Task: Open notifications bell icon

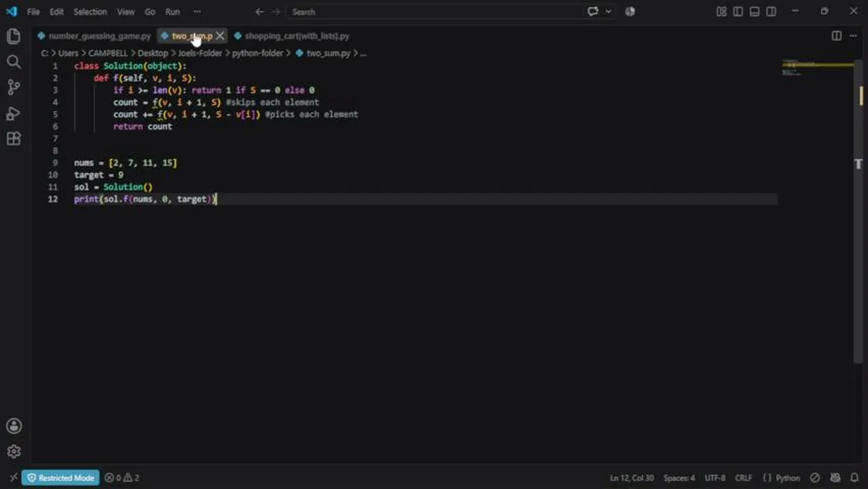Action: (855, 477)
